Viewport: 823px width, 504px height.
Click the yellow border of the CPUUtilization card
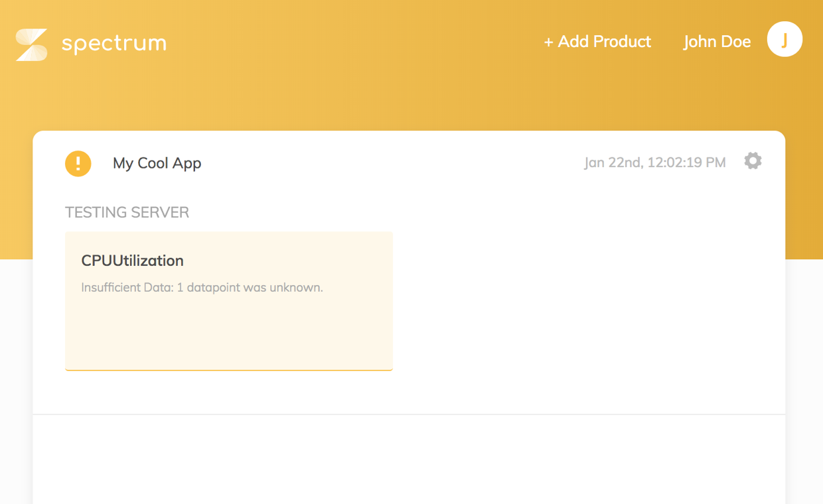click(x=228, y=369)
